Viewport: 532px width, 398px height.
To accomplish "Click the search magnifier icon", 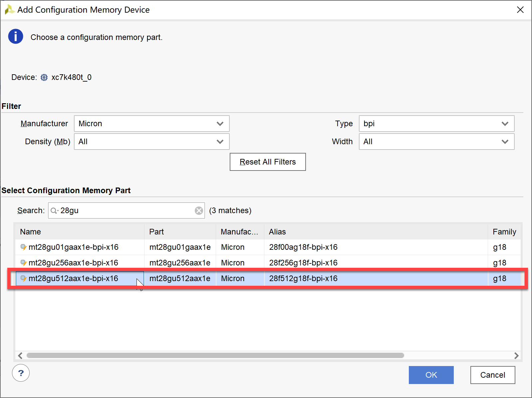I will click(x=54, y=211).
